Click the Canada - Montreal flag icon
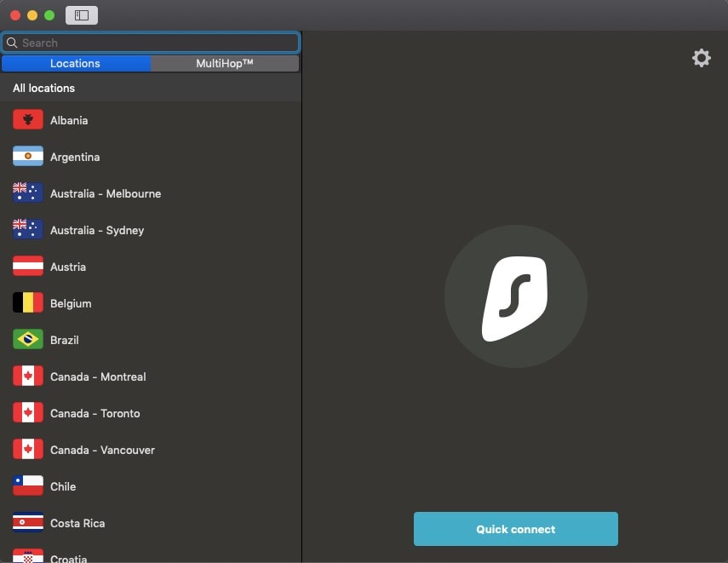The width and height of the screenshot is (728, 563). (x=28, y=376)
